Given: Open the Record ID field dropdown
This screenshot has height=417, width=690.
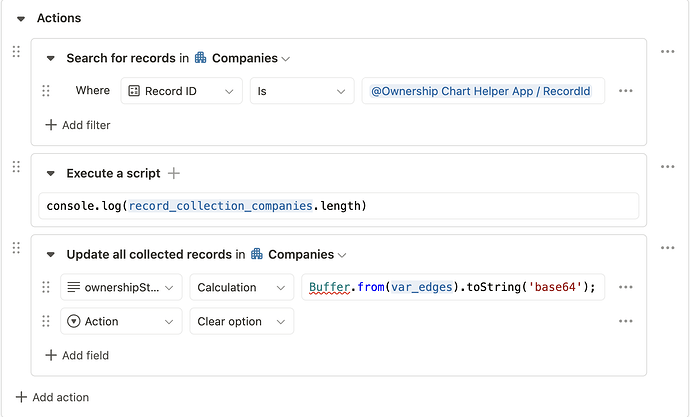Looking at the screenshot, I should tap(182, 91).
